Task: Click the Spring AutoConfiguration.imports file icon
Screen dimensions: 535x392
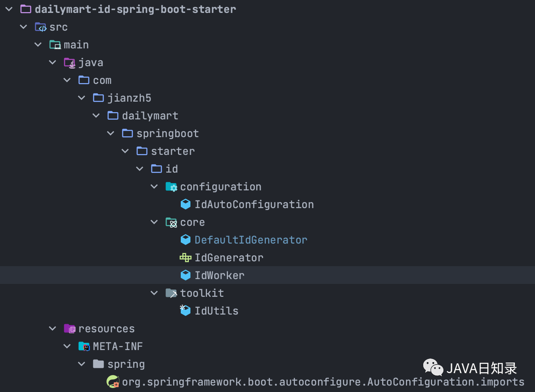Action: click(113, 382)
